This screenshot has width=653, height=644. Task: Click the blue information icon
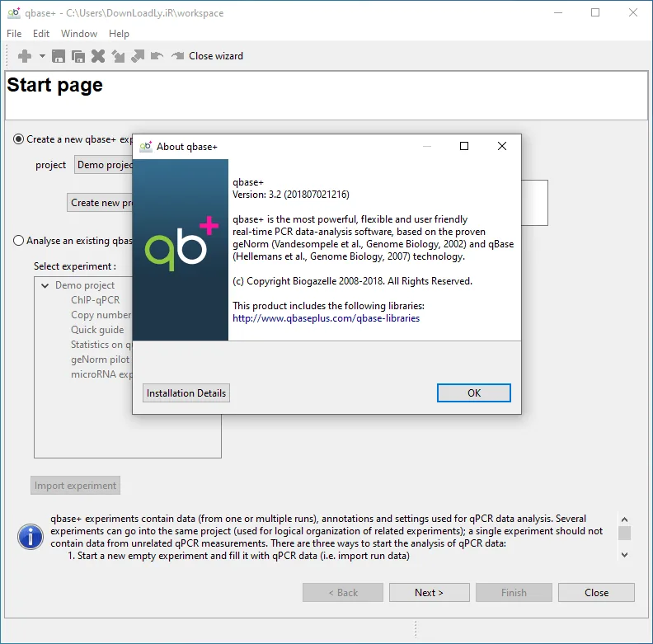coord(31,537)
